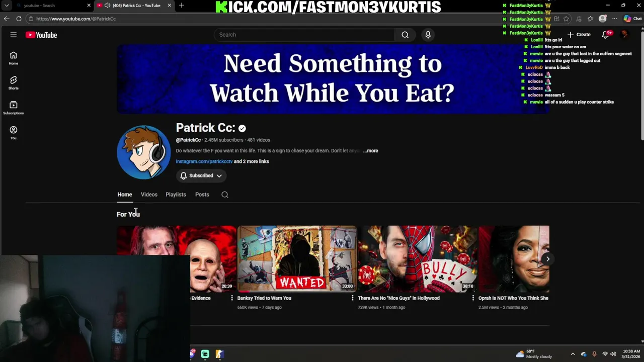Open the 'and 2 more links' link
Viewport: 644px width, 362px height.
click(x=252, y=161)
